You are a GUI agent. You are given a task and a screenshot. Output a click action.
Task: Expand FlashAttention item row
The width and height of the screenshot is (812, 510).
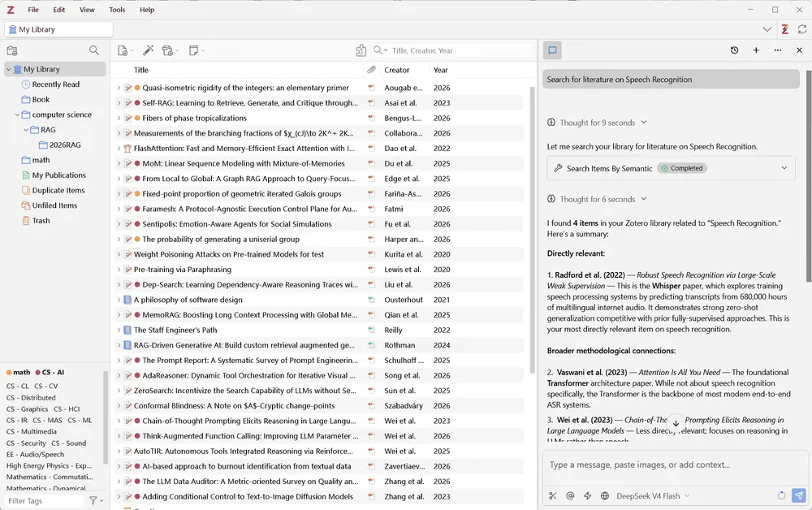point(119,149)
